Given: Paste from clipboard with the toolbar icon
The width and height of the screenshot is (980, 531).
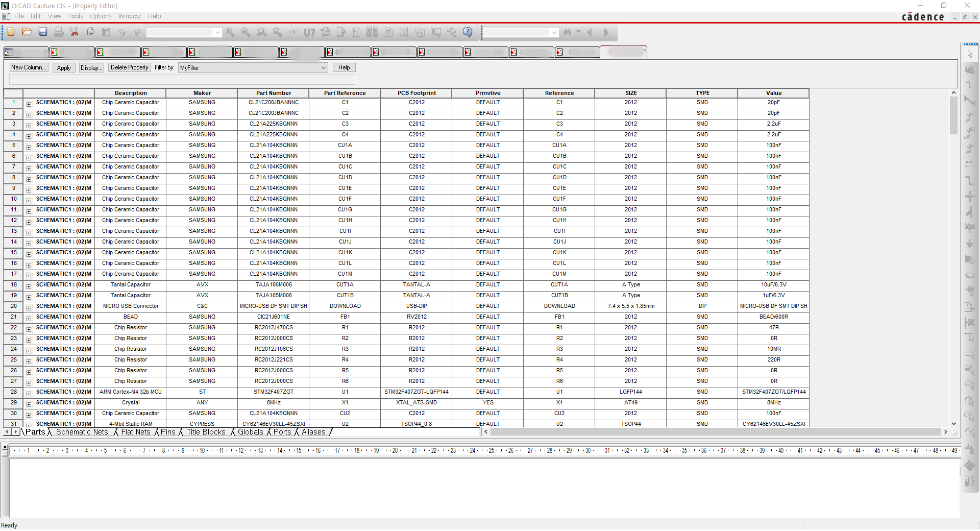Looking at the screenshot, I should point(106,32).
